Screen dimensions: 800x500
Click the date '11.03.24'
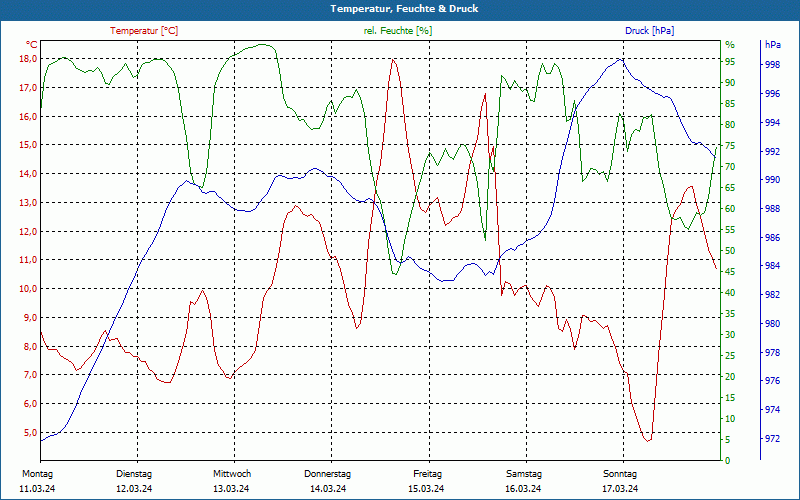point(37,489)
